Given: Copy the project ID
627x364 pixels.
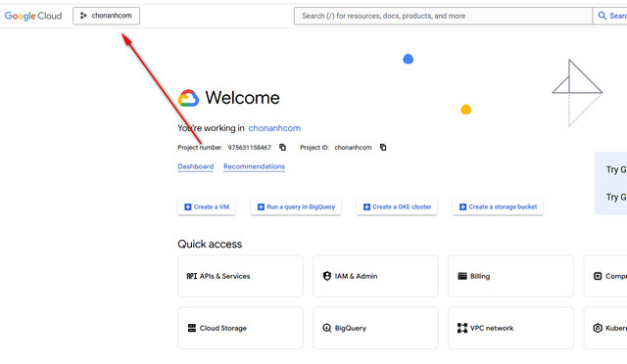Looking at the screenshot, I should coord(383,148).
